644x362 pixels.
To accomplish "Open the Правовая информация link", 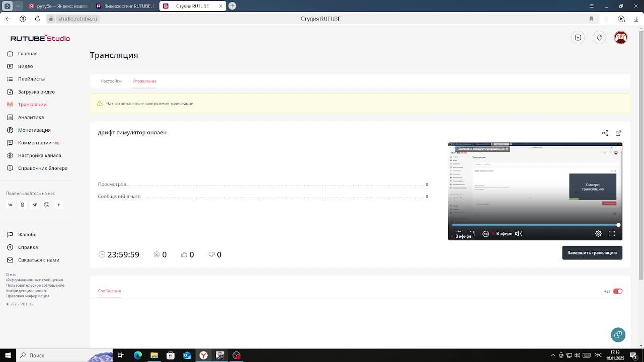I will click(x=28, y=296).
